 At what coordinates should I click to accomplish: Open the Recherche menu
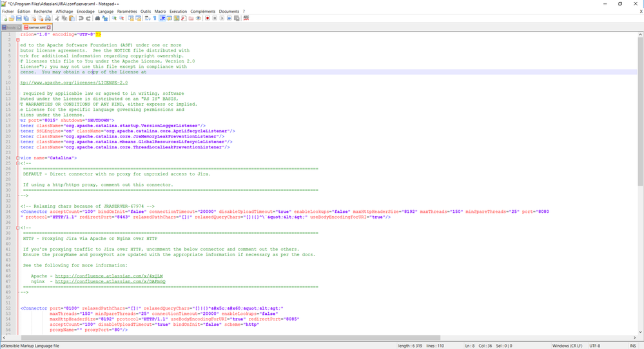point(43,12)
